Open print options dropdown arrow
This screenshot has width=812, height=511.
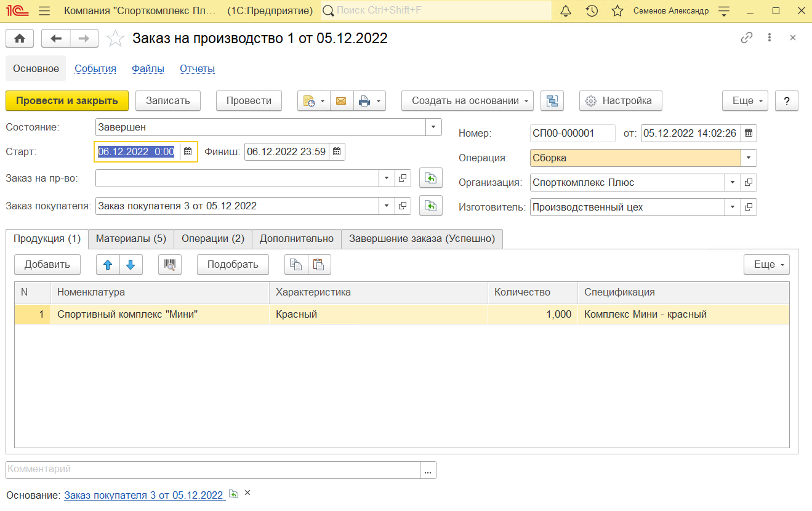pos(380,101)
